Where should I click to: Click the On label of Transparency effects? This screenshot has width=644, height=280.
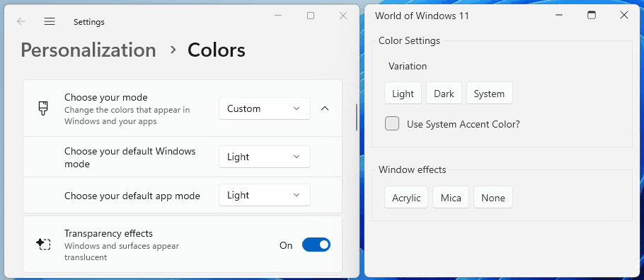pyautogui.click(x=286, y=245)
